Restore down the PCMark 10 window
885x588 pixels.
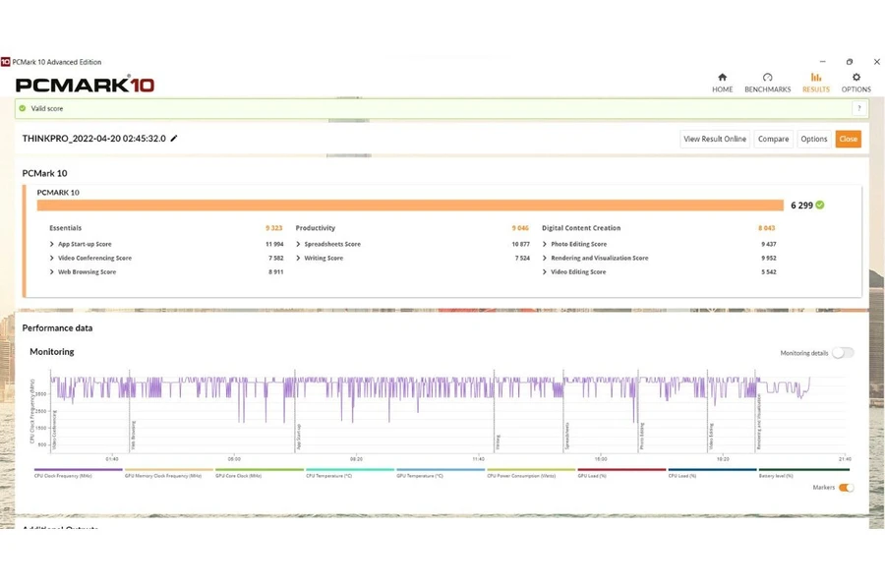(x=850, y=62)
